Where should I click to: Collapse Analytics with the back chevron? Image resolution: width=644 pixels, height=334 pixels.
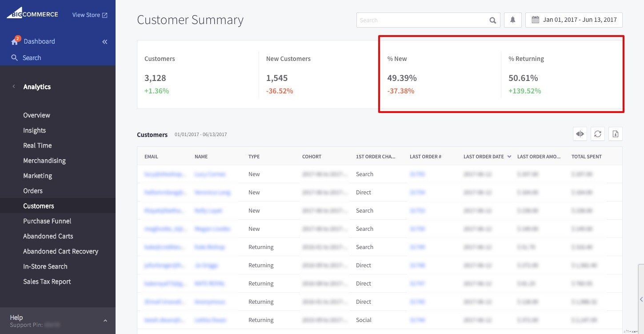(x=14, y=86)
